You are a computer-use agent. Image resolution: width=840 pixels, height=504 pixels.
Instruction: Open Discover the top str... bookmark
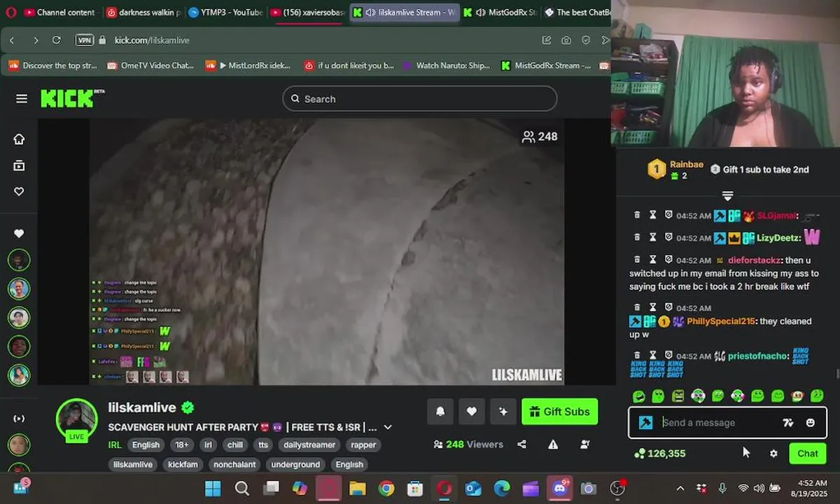(x=52, y=65)
